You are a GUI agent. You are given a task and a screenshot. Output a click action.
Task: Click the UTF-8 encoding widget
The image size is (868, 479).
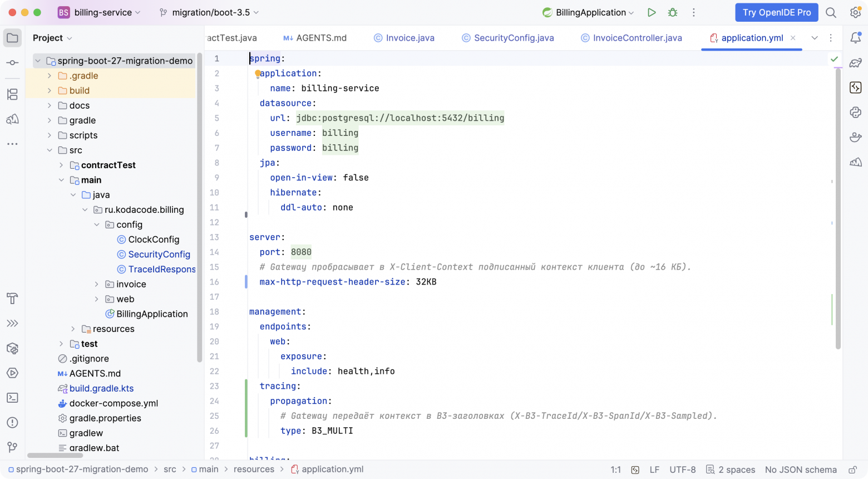coord(683,470)
